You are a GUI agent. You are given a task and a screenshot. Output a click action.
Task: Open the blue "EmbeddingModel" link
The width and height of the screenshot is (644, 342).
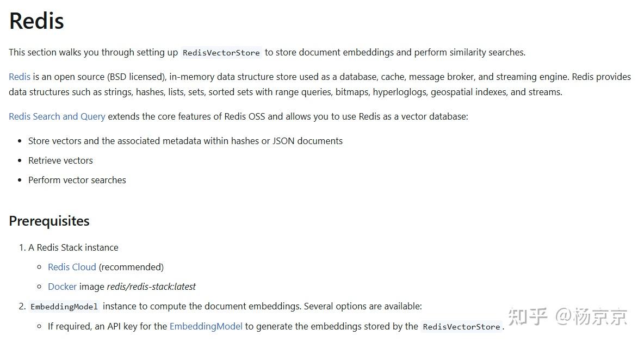[206, 326]
